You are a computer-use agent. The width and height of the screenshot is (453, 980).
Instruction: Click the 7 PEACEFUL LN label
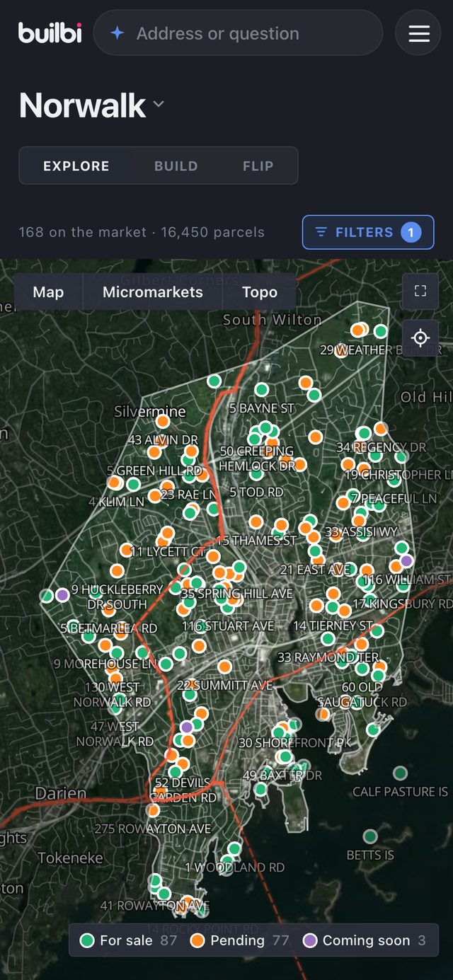click(394, 499)
